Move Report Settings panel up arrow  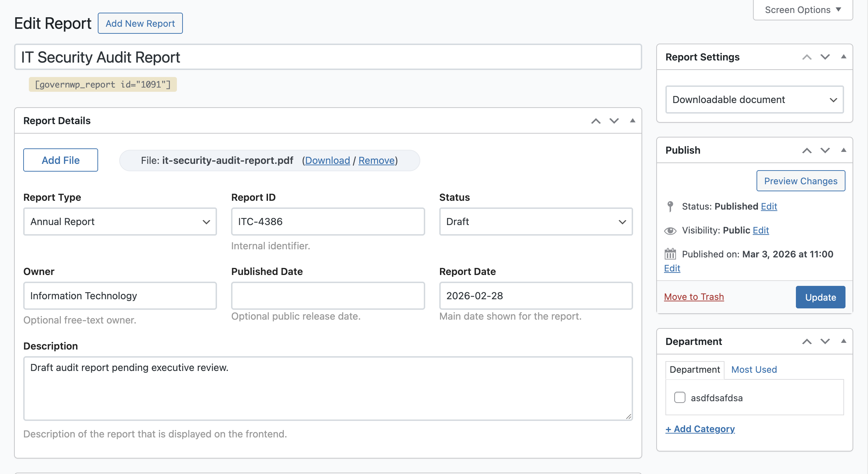tap(807, 57)
